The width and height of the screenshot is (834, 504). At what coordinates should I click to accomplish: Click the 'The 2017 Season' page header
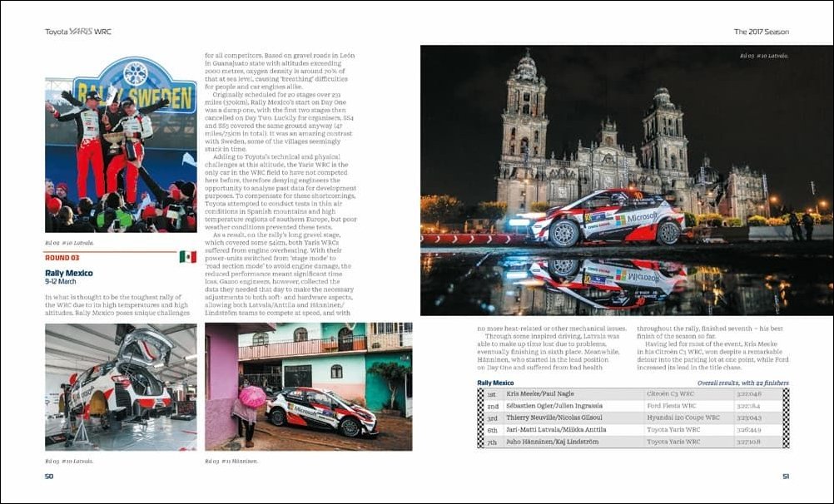pos(761,32)
